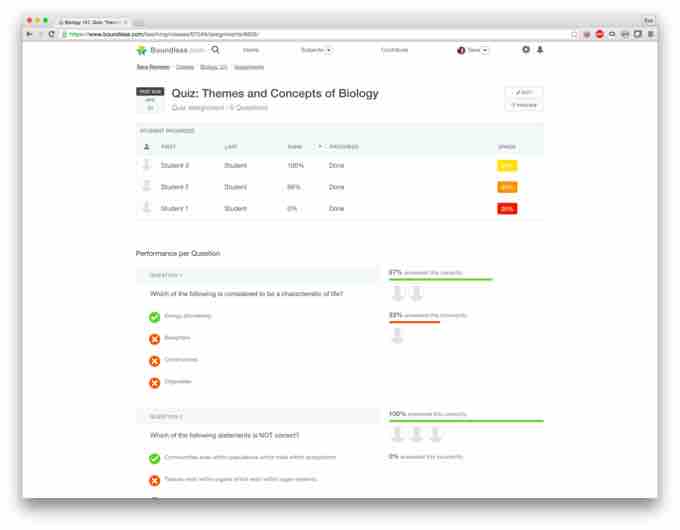Click Student 2's avatar icon

[147, 165]
